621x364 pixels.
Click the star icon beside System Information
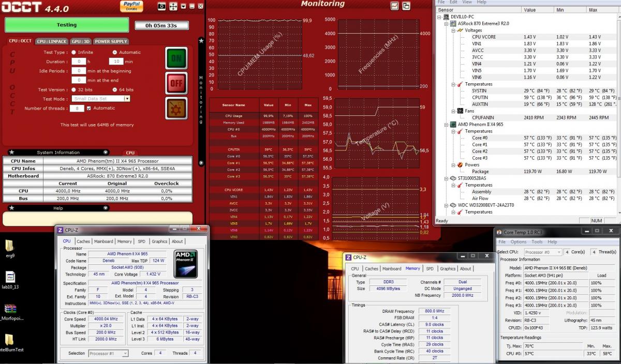(x=11, y=153)
